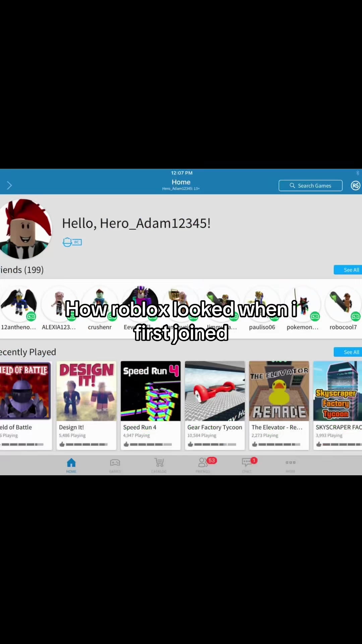
Task: Open the Robux icon in header
Action: coord(355,185)
